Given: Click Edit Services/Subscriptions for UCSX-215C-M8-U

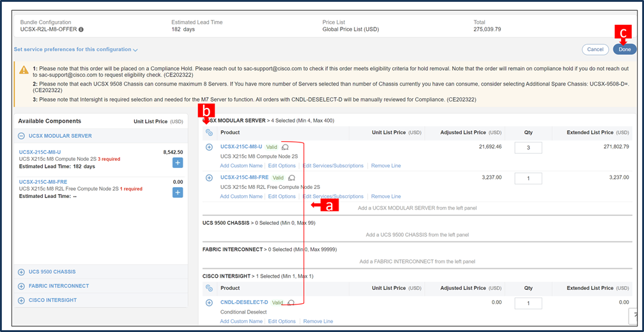Looking at the screenshot, I should point(333,166).
